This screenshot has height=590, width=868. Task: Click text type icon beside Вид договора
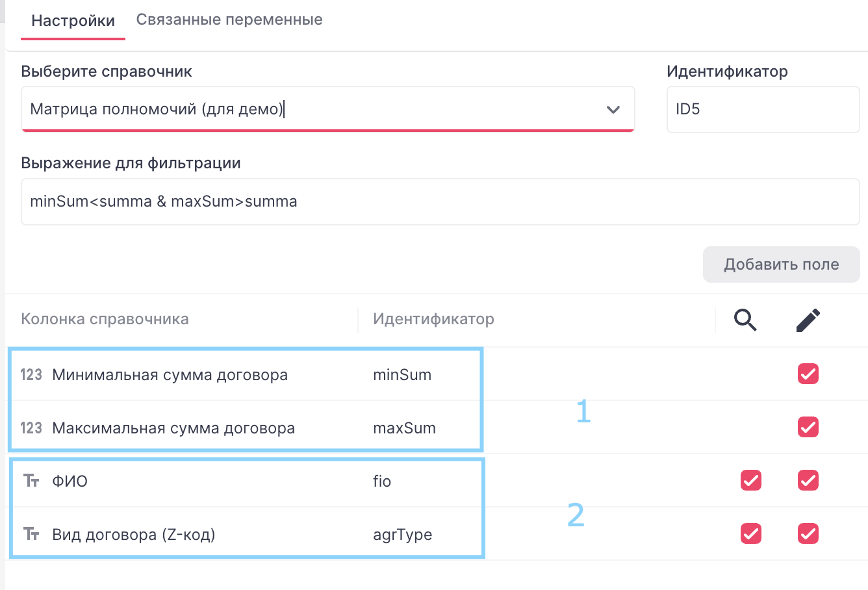pyautogui.click(x=31, y=535)
